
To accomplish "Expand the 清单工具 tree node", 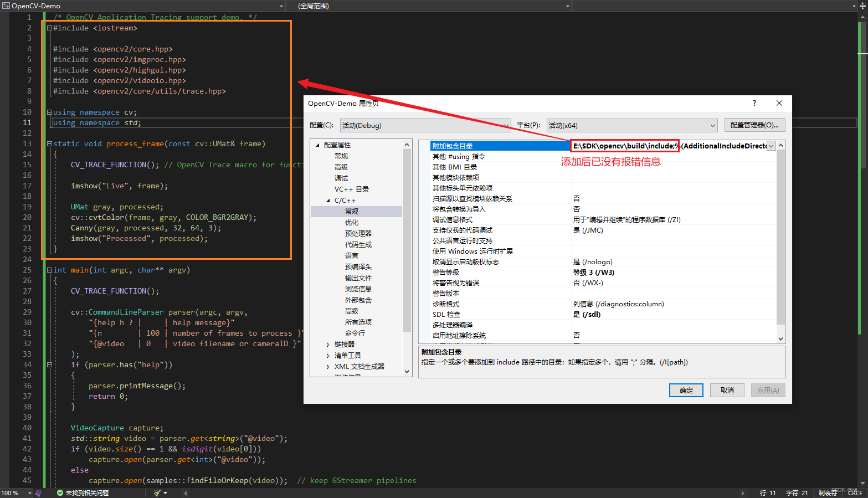I will click(x=328, y=356).
